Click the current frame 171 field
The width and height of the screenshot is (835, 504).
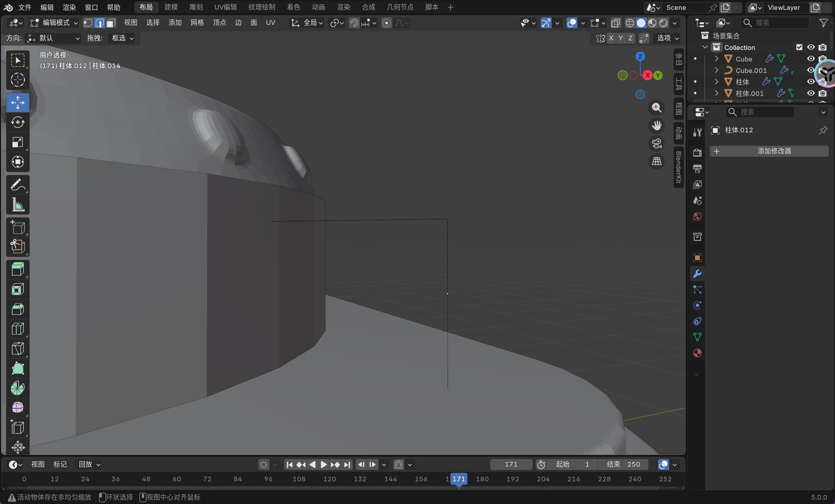tap(511, 464)
